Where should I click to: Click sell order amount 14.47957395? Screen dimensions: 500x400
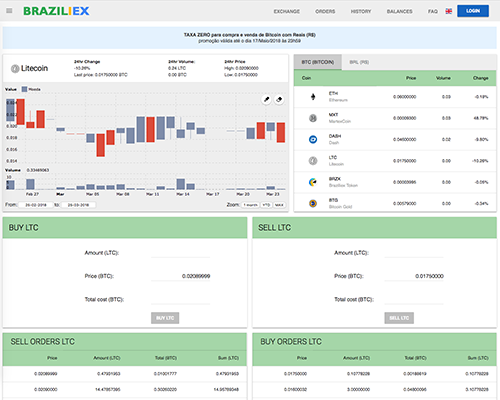pos(108,389)
